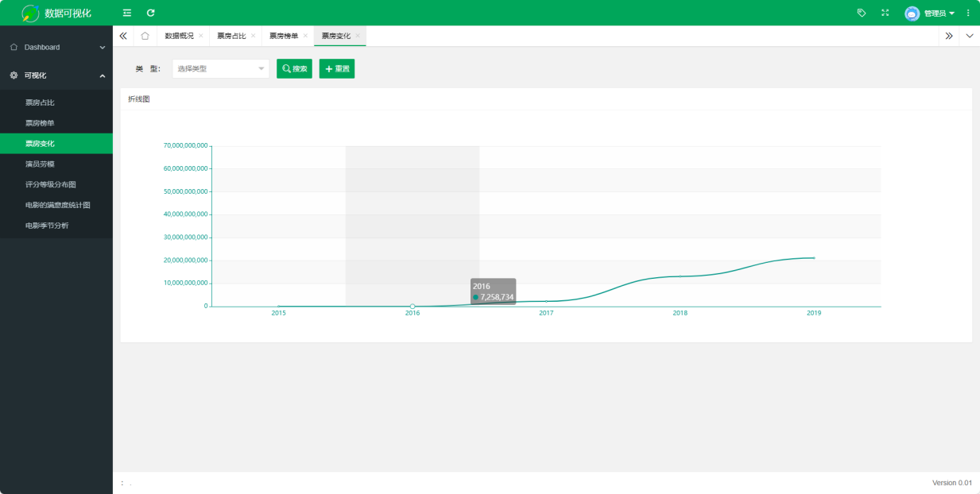
Task: Click the left double-arrow tab scroll icon
Action: click(x=123, y=36)
